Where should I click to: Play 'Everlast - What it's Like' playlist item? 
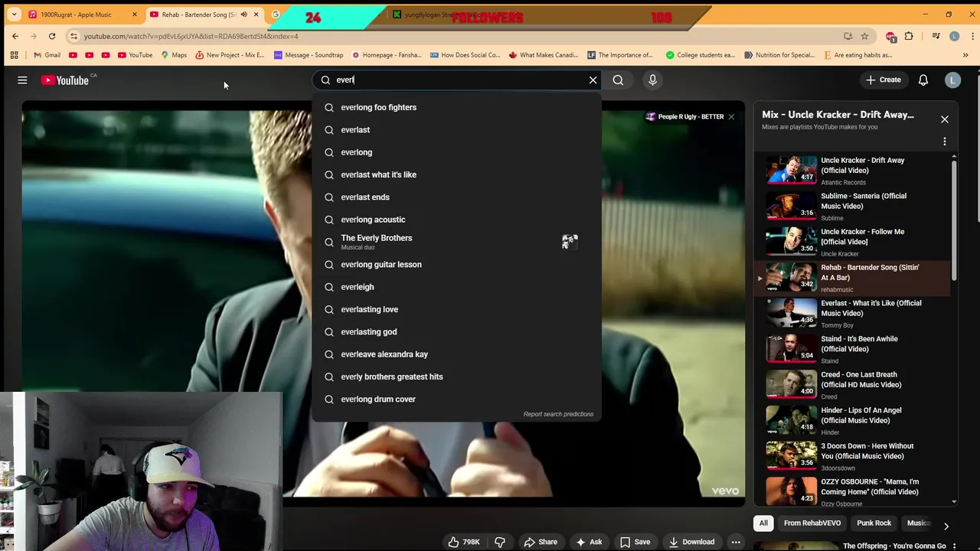click(x=854, y=313)
